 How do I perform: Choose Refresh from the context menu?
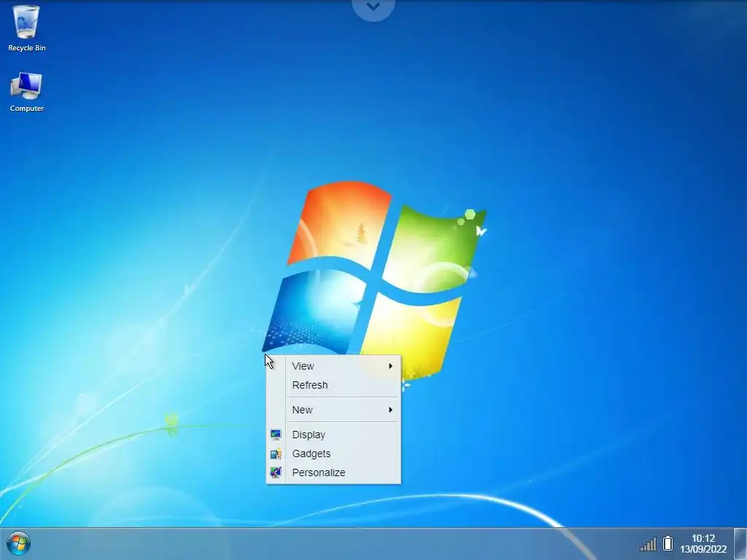coord(333,385)
